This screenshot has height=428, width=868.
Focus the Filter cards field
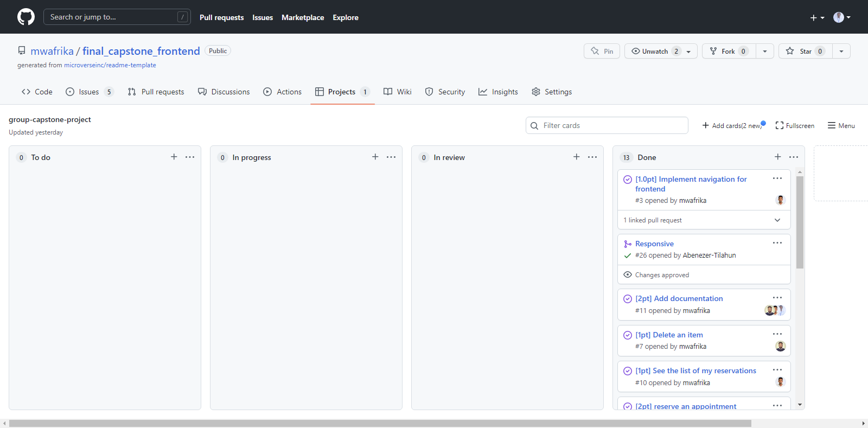point(607,125)
